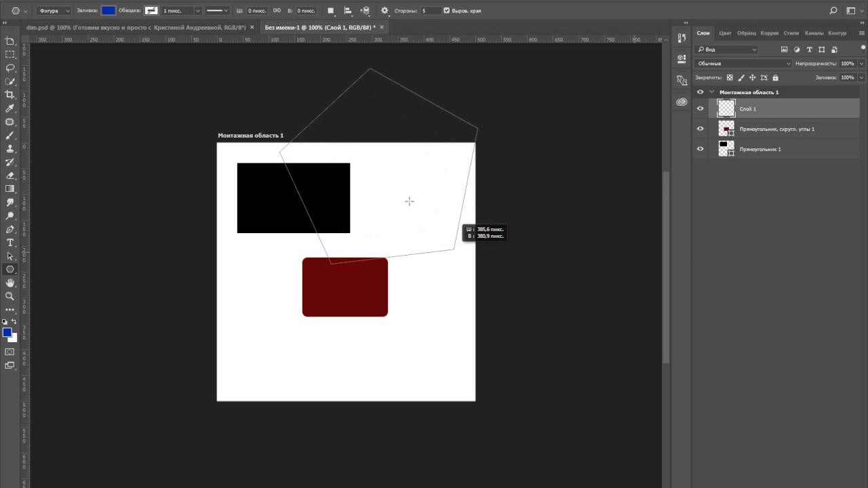Filter layers by shape layers
868x488 pixels.
822,49
